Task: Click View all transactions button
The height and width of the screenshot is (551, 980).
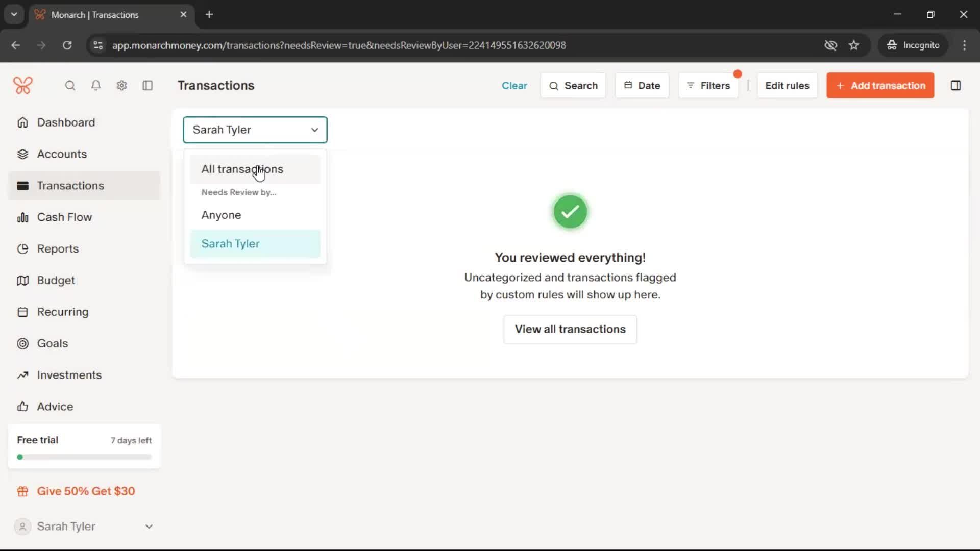Action: (570, 329)
